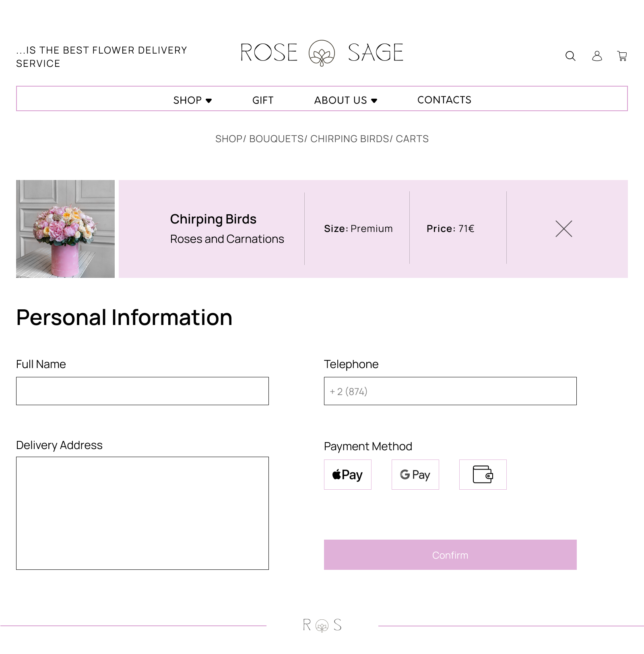
Task: Remove Chirping Birds item with X
Action: pyautogui.click(x=563, y=229)
